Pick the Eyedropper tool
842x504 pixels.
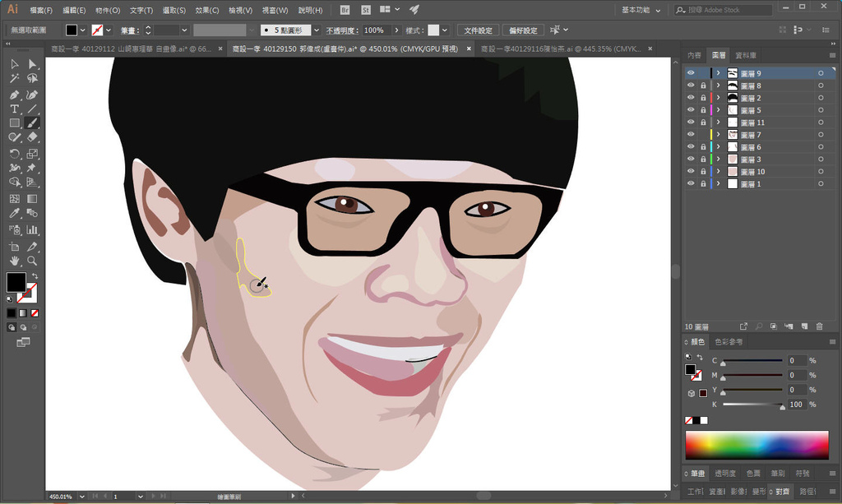coord(15,214)
